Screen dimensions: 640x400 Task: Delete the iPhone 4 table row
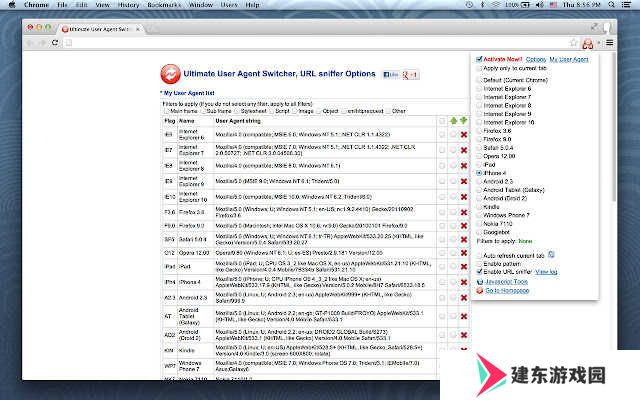(x=464, y=282)
